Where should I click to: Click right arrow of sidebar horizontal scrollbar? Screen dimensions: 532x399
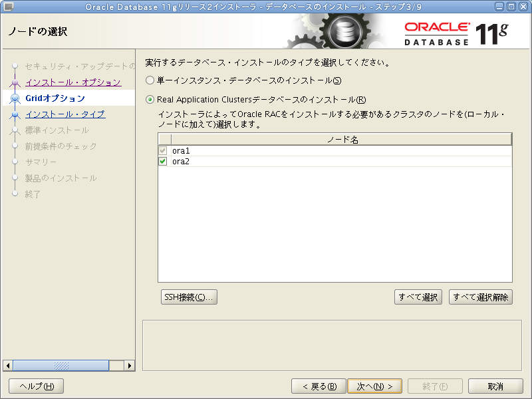[x=129, y=366]
